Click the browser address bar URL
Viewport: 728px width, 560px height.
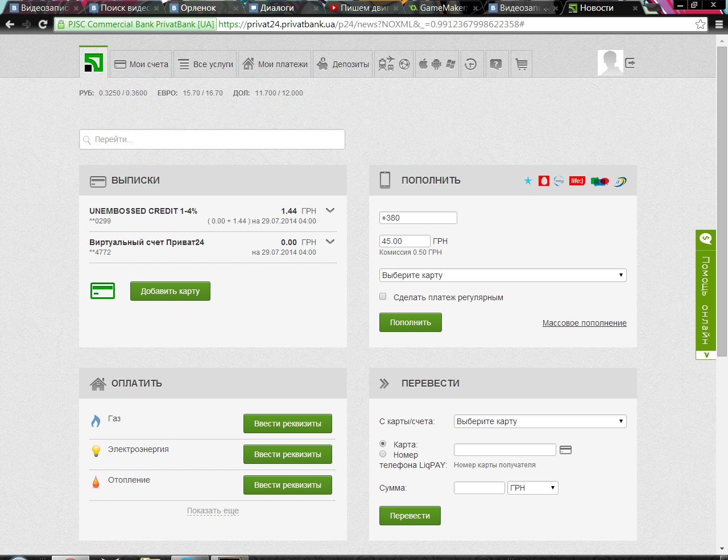371,24
